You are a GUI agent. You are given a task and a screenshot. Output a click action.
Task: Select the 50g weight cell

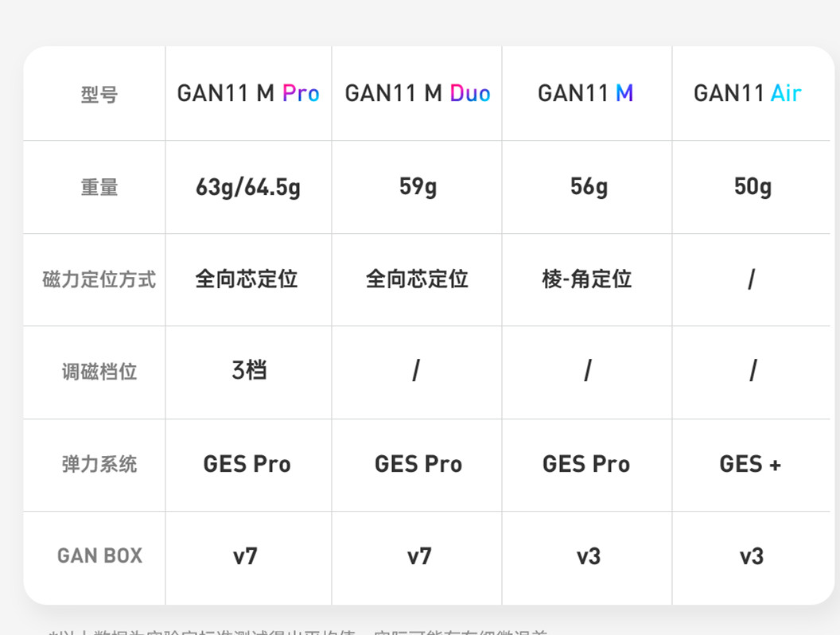752,187
